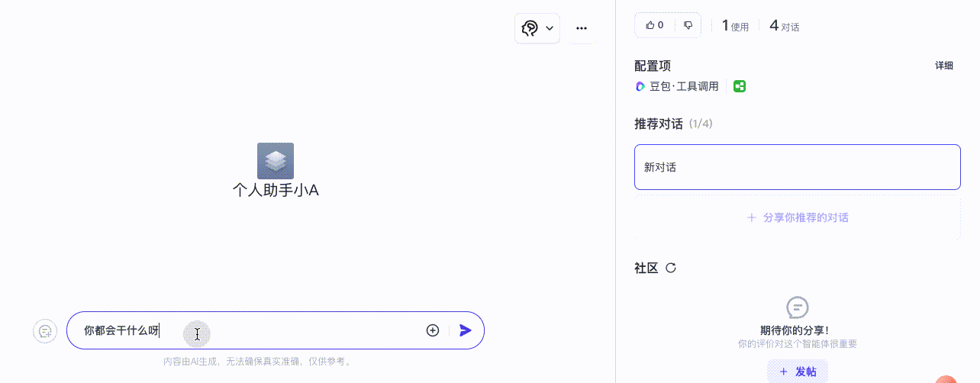980x383 pixels.
Task: Click into the chat message input field
Action: click(x=244, y=330)
